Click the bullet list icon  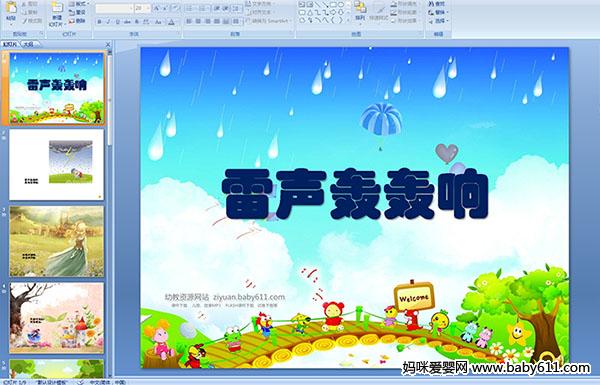point(190,8)
